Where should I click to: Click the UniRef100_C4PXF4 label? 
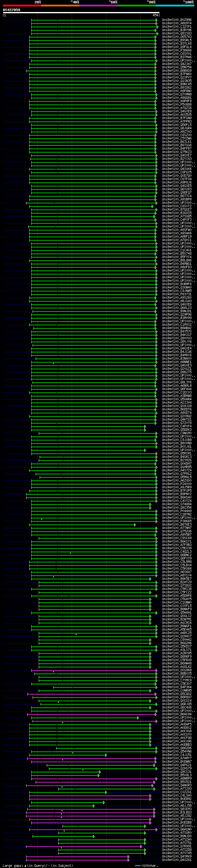(177, 426)
